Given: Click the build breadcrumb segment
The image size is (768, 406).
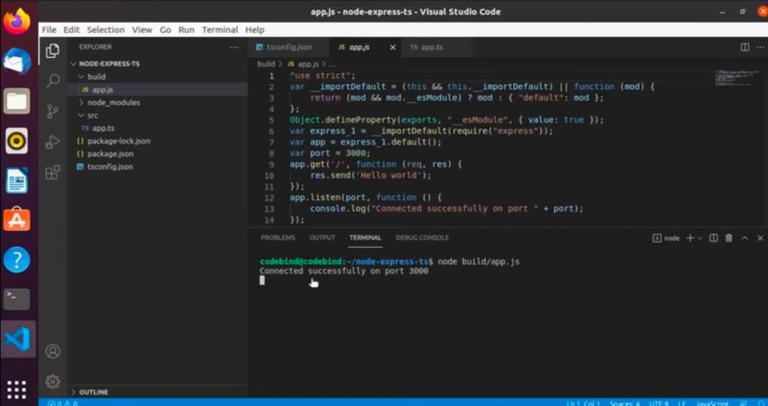Looking at the screenshot, I should (266, 64).
